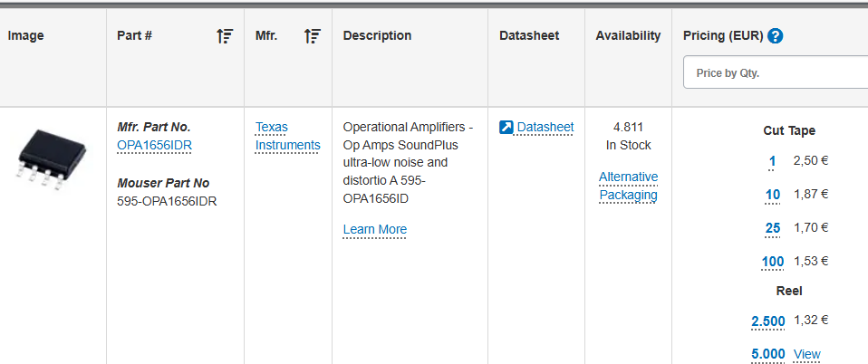Focus the Price by Qty. input field

click(776, 72)
